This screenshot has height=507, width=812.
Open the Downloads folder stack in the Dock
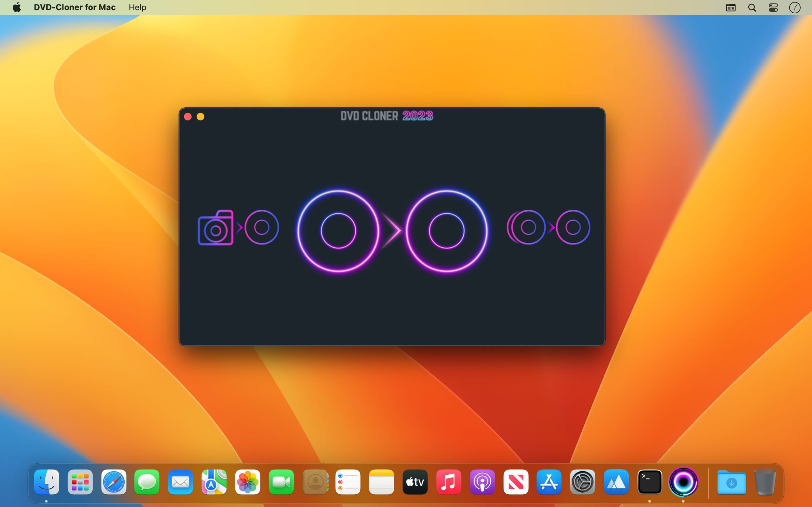pyautogui.click(x=731, y=482)
